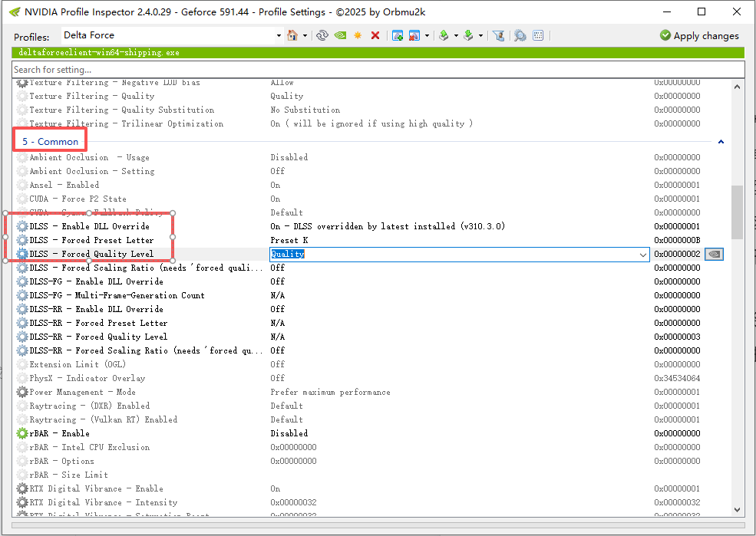Viewport: 756px width, 536px height.
Task: Delete current profile with red X icon
Action: [x=375, y=35]
